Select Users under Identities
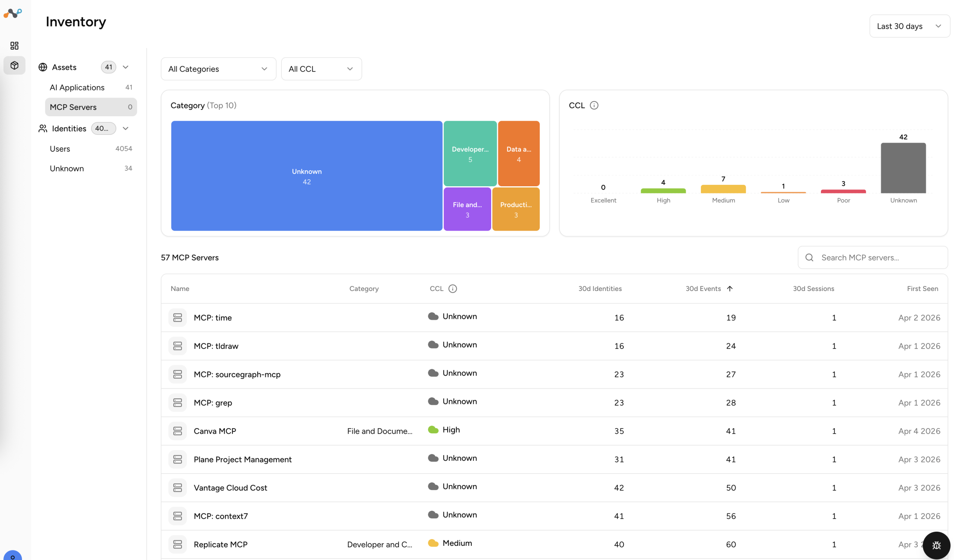 coord(91,149)
